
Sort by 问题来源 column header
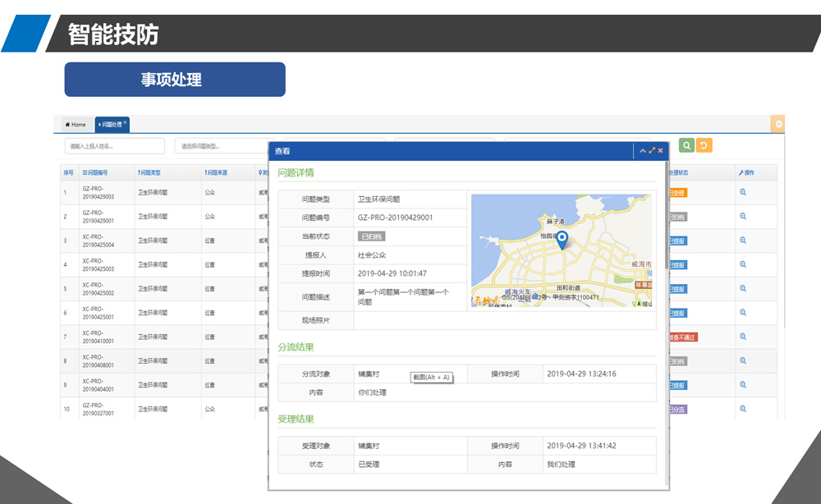(x=216, y=172)
